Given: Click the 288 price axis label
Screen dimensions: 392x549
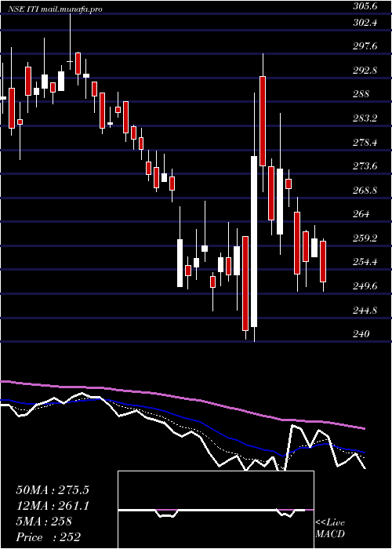Looking at the screenshot, I should click(362, 94).
